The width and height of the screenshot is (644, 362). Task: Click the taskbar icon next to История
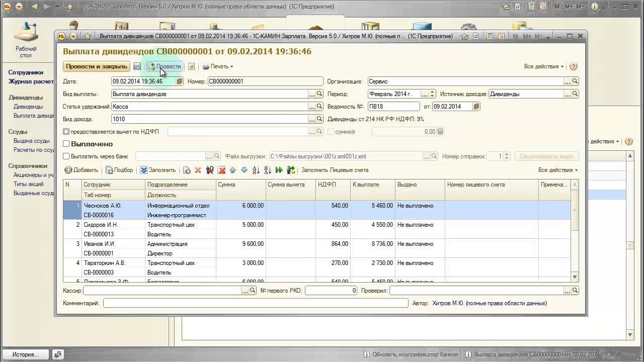58,354
